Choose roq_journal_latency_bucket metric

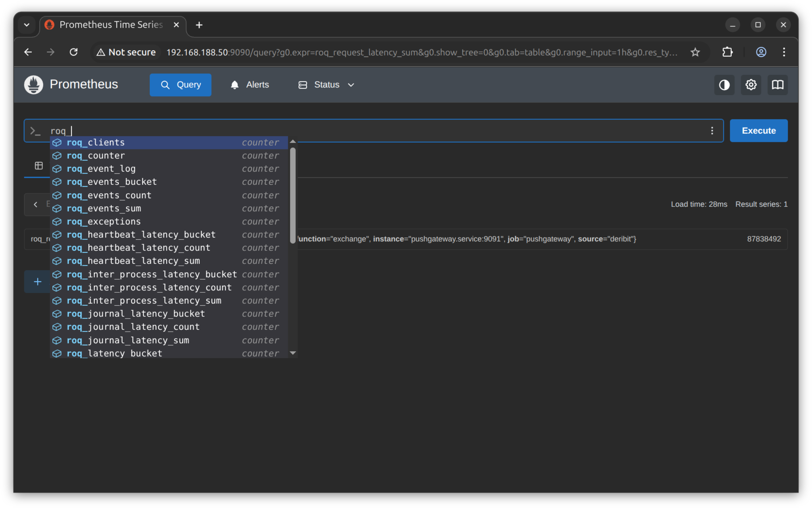click(x=169, y=314)
